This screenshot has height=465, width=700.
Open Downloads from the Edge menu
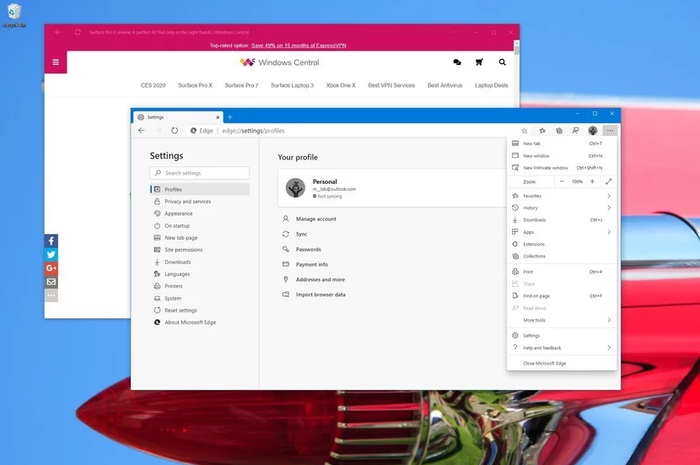562,220
